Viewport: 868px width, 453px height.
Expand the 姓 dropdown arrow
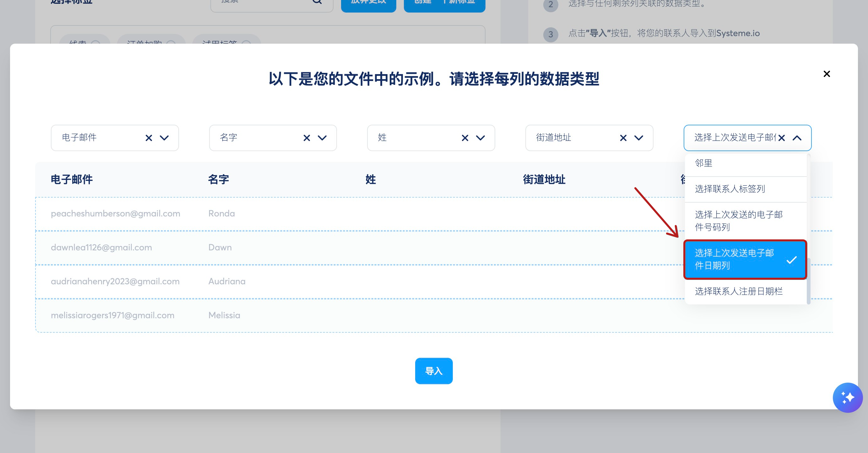[x=480, y=138]
